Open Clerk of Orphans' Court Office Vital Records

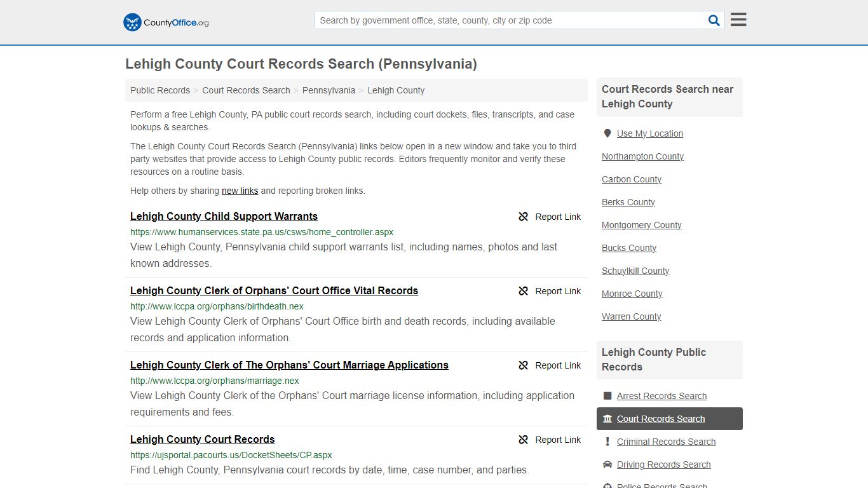(x=274, y=291)
